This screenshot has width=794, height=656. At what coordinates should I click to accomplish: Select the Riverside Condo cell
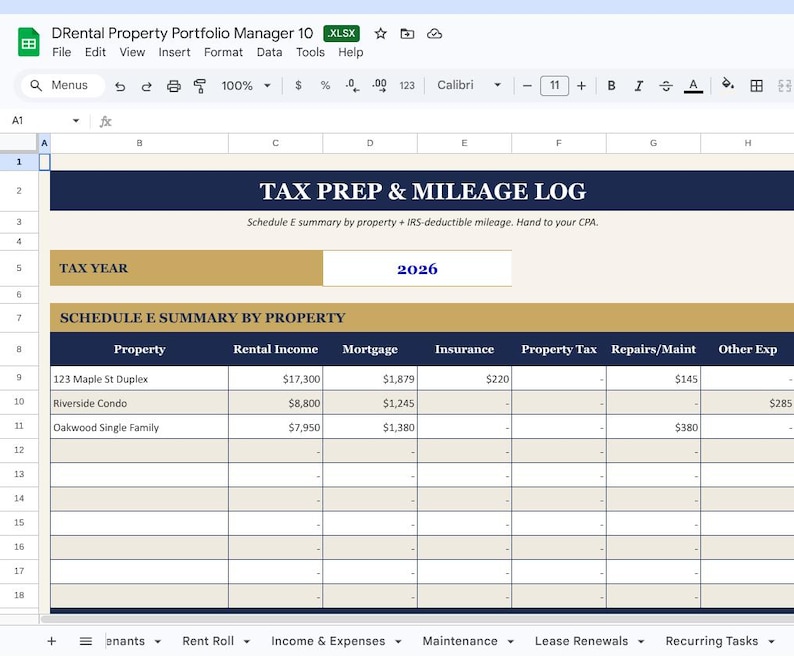139,403
